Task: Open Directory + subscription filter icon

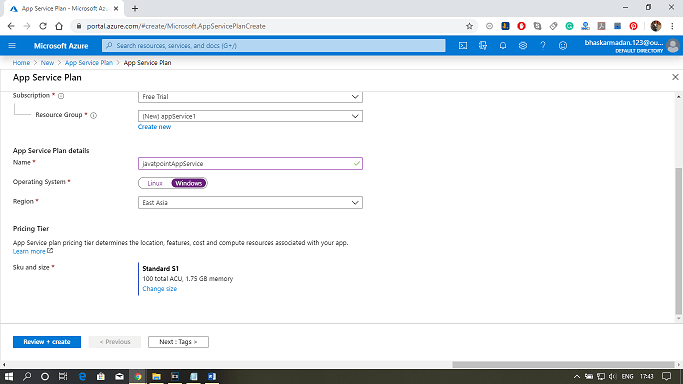Action: (483, 46)
